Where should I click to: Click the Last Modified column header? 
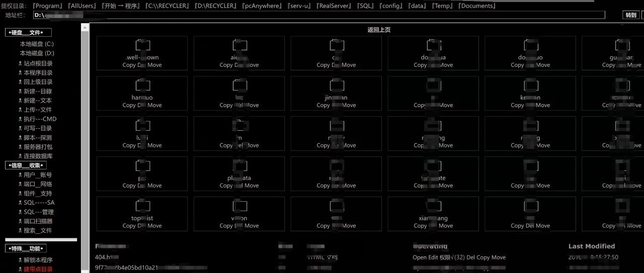(592, 246)
